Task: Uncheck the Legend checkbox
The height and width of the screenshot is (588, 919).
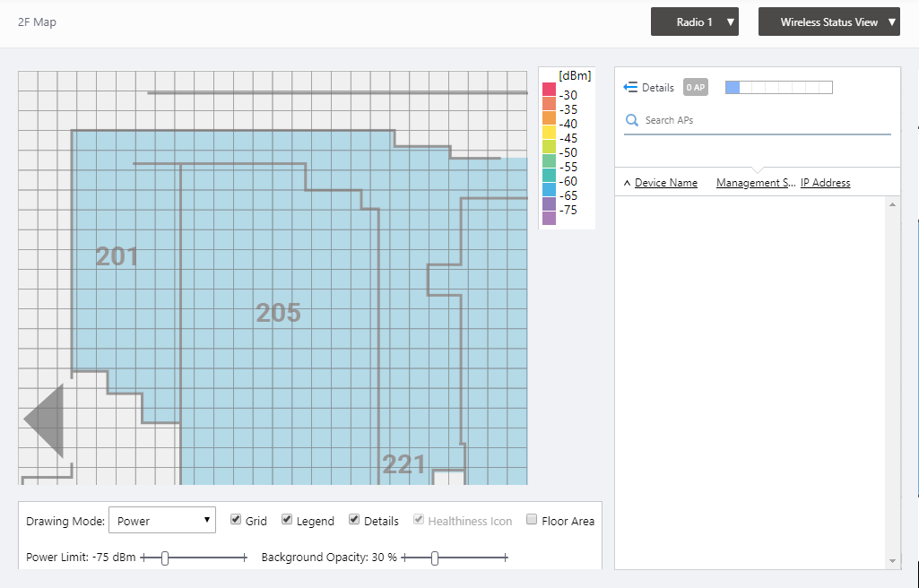Action: coord(287,520)
